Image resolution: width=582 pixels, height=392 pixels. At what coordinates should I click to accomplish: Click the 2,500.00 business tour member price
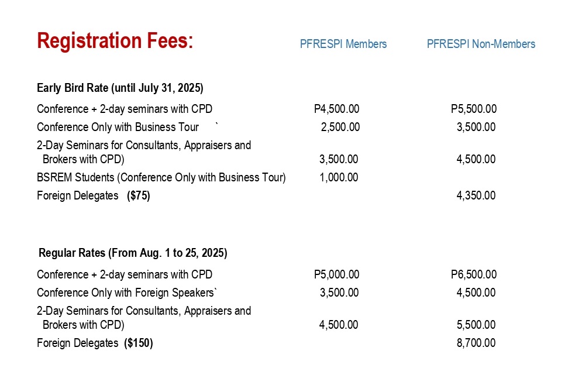pyautogui.click(x=340, y=127)
